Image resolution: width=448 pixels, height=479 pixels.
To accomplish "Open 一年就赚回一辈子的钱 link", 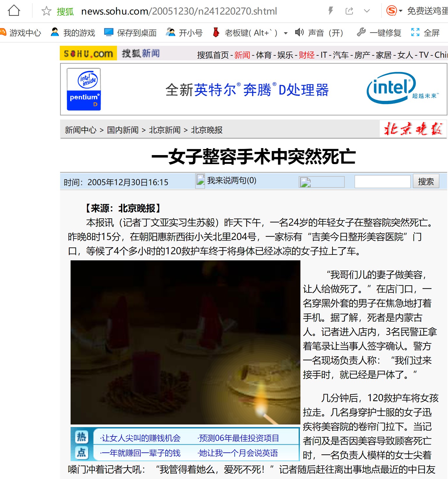I will (140, 453).
